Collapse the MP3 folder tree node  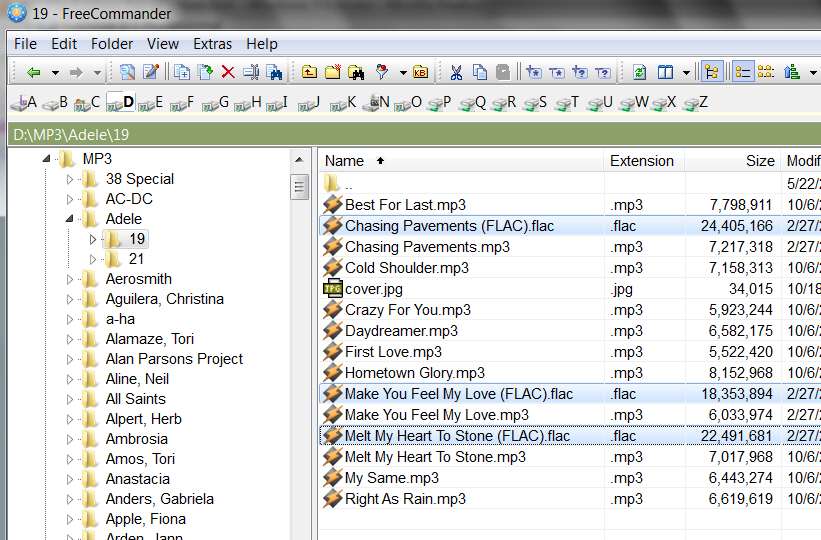[x=47, y=159]
